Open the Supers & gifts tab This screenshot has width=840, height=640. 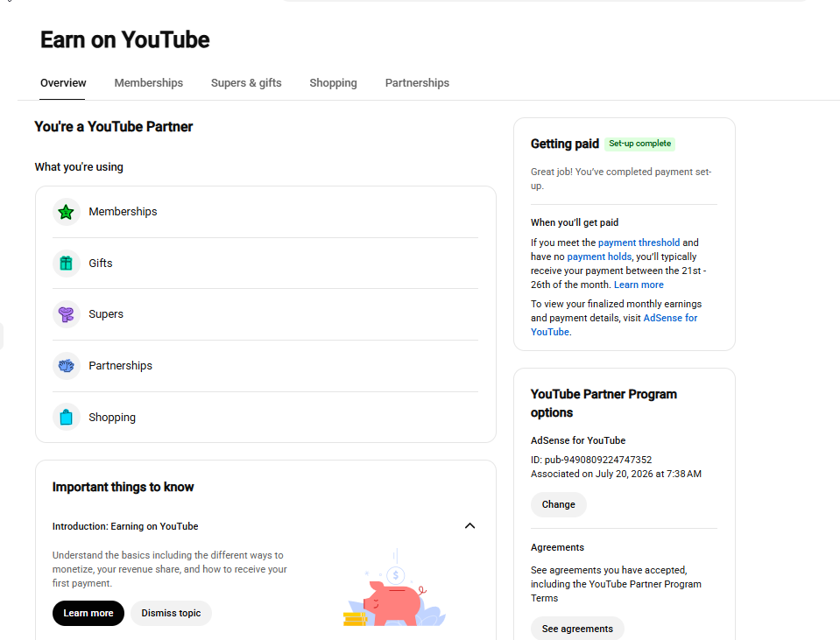point(246,83)
